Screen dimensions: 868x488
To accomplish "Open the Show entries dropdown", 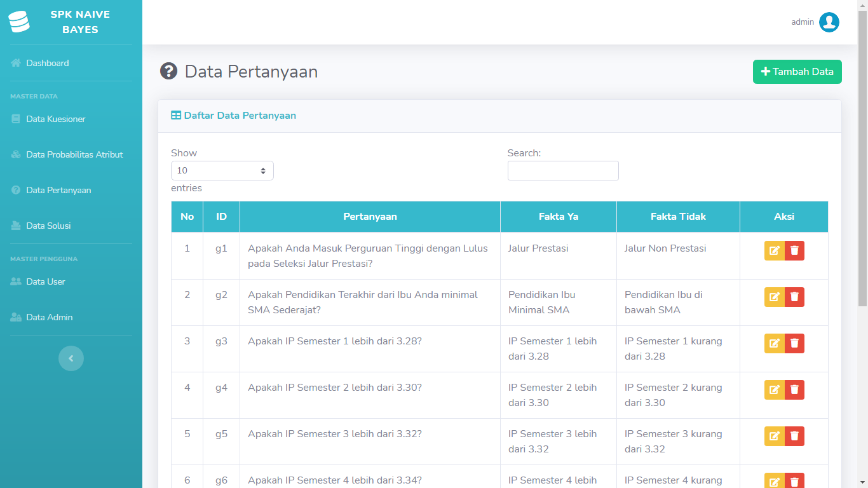I will pos(222,170).
